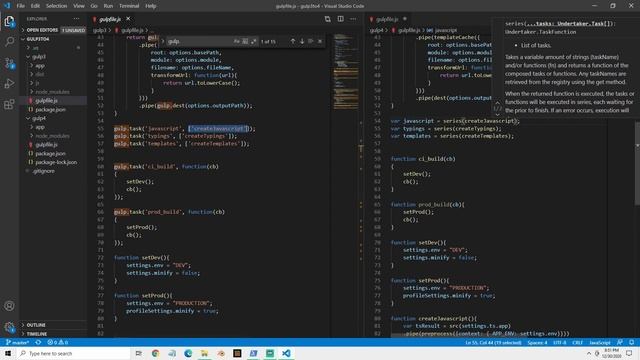
Task: Open the Selection menu
Action: point(56,6)
